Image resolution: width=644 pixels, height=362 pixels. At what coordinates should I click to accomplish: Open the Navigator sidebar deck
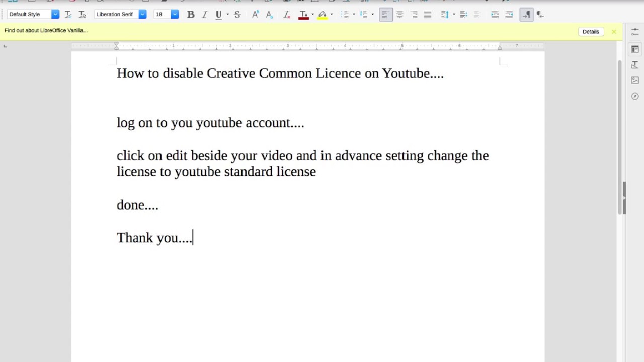[635, 96]
